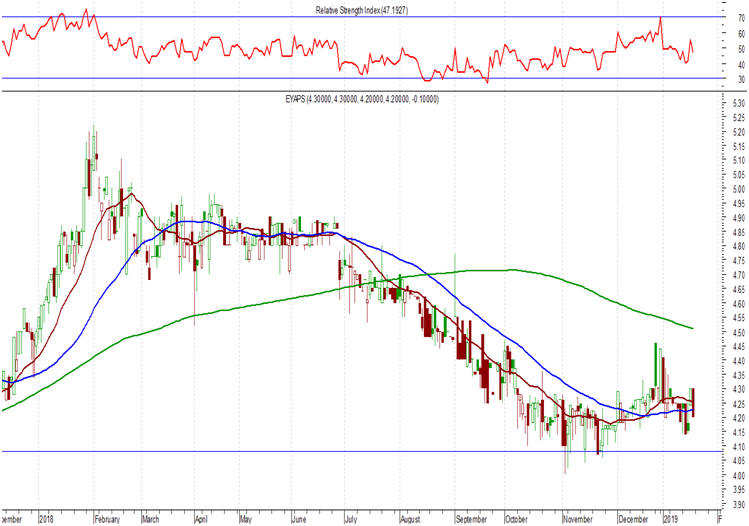Click the 3.90 price scale value
The height and width of the screenshot is (526, 749).
pyautogui.click(x=738, y=505)
